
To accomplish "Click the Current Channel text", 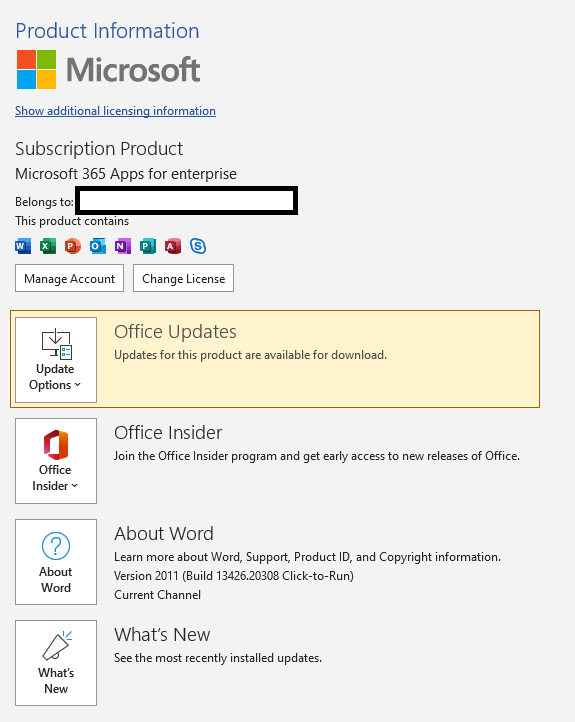I will click(x=157, y=595).
